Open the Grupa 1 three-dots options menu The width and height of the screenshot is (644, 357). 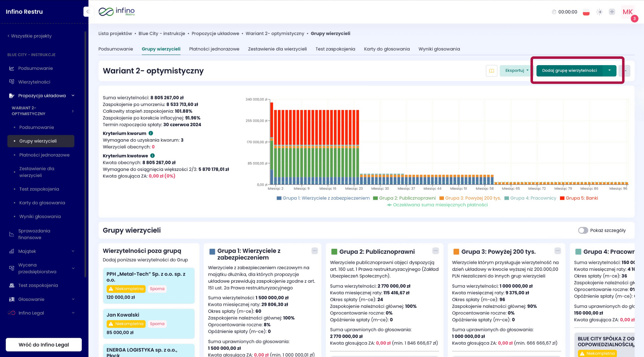[x=314, y=251]
